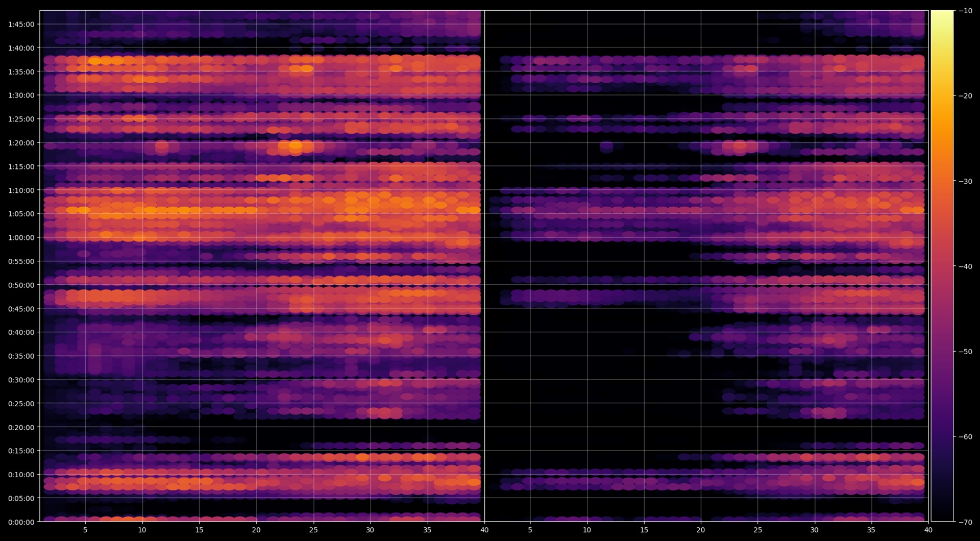Click x-axis label 5 under left heatmap
Image resolution: width=980 pixels, height=541 pixels.
[85, 530]
